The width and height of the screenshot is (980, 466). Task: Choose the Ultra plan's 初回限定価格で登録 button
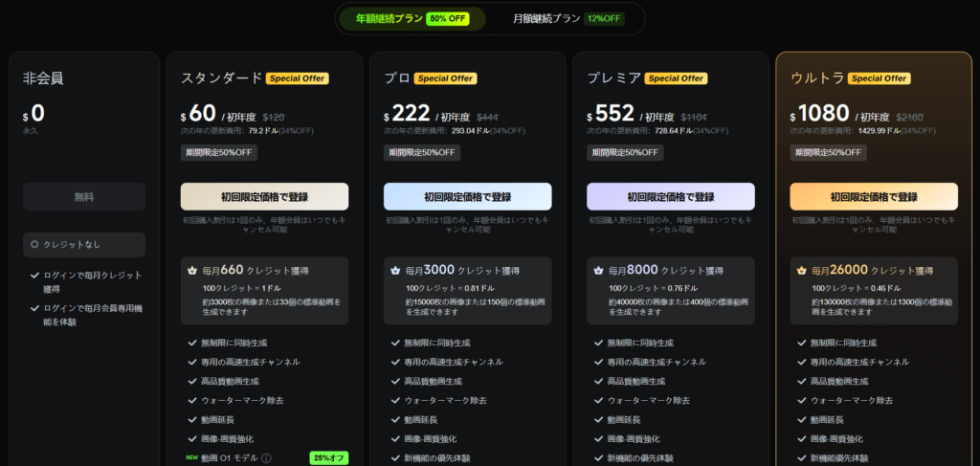click(x=873, y=196)
